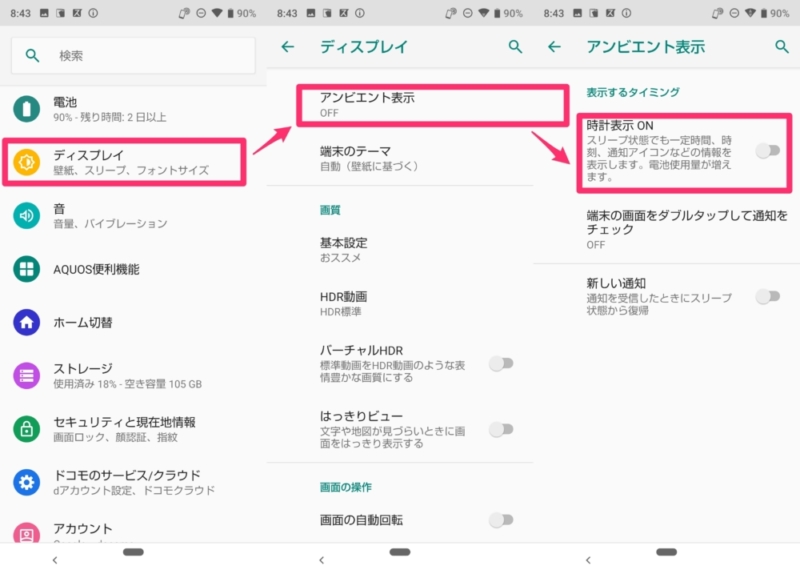This screenshot has width=800, height=578.
Task: Tap the home pill in left screen navigation bar
Action: pyautogui.click(x=133, y=552)
